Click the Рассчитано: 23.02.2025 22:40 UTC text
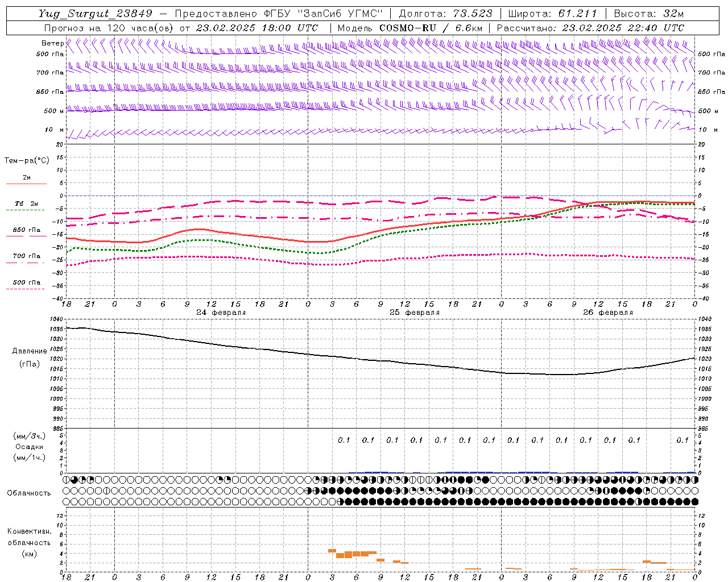 click(590, 28)
